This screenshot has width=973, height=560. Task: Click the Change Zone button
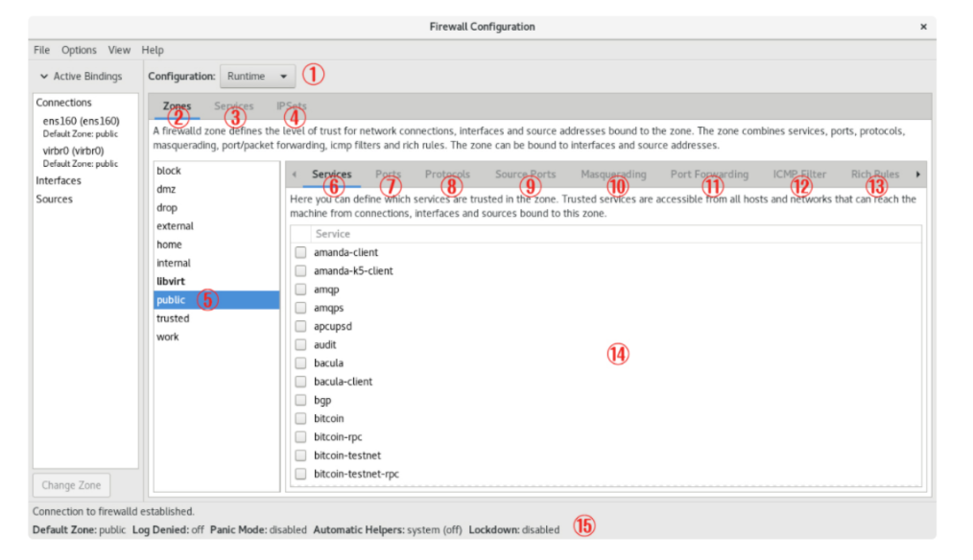[x=71, y=485]
